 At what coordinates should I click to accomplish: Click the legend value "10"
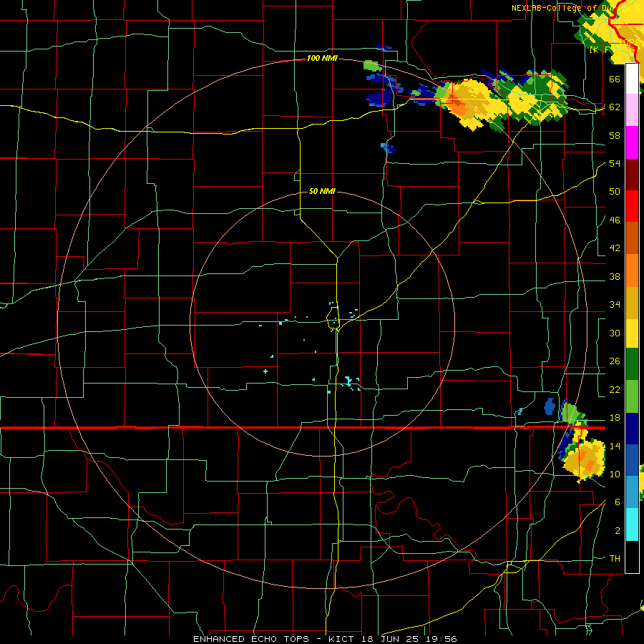click(x=615, y=474)
